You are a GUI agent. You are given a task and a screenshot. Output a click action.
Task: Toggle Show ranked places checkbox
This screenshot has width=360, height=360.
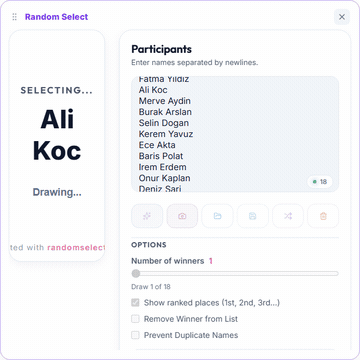tap(135, 303)
